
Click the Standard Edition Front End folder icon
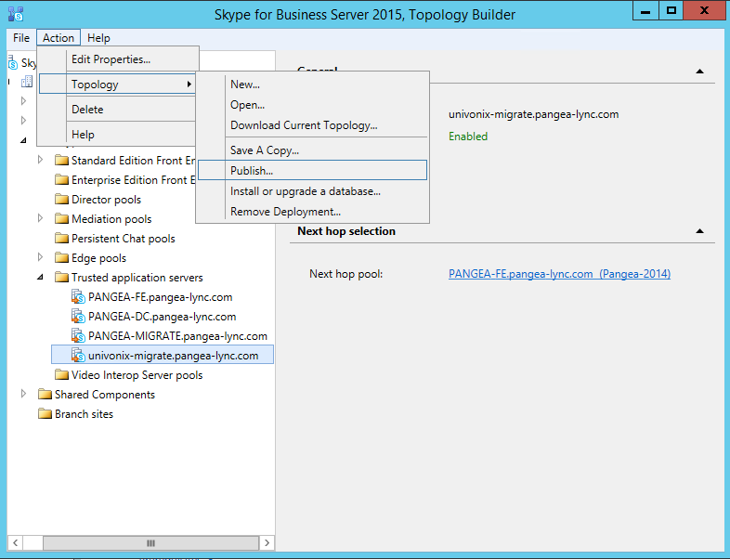point(61,161)
